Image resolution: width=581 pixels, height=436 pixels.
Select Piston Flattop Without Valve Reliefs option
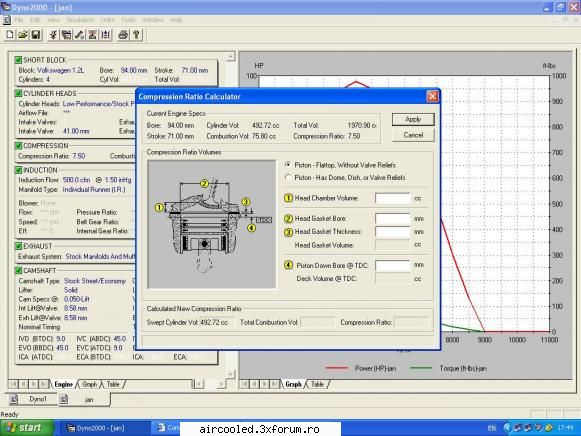[288, 164]
